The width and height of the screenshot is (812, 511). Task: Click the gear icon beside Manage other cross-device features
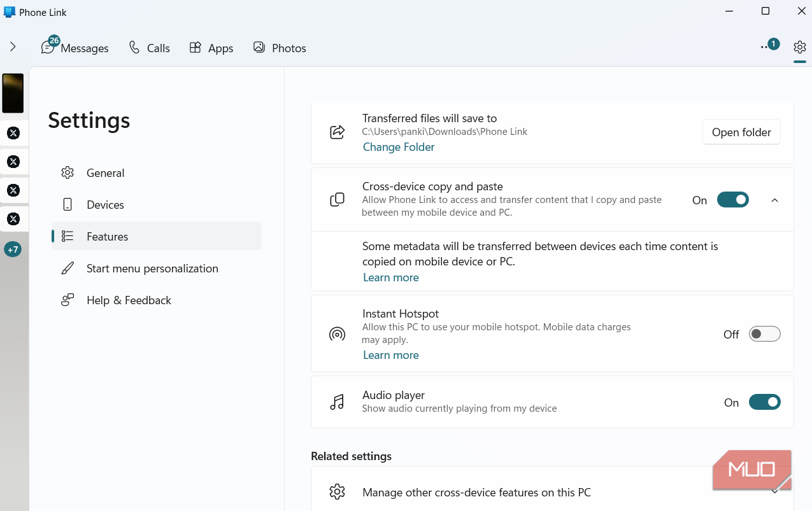coord(337,492)
